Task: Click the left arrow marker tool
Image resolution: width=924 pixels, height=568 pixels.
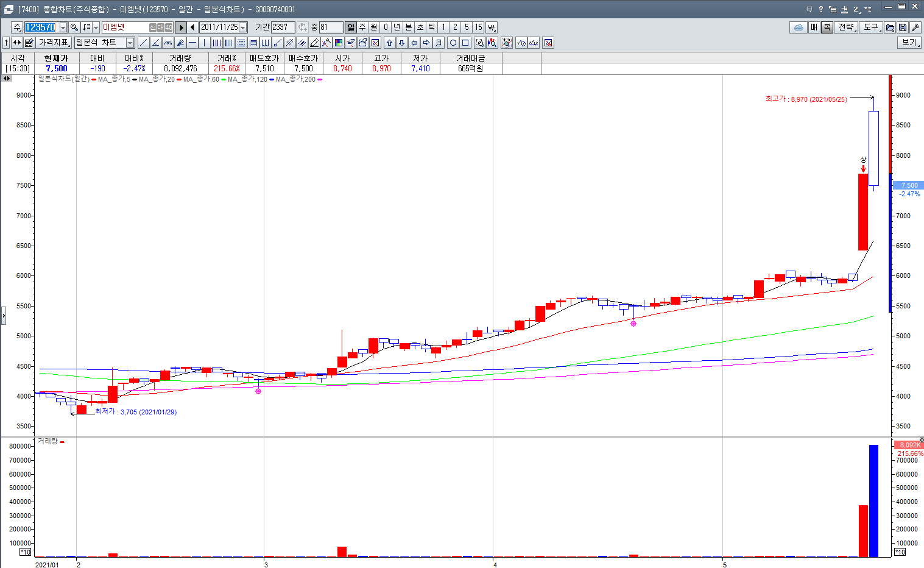Action: click(x=414, y=43)
